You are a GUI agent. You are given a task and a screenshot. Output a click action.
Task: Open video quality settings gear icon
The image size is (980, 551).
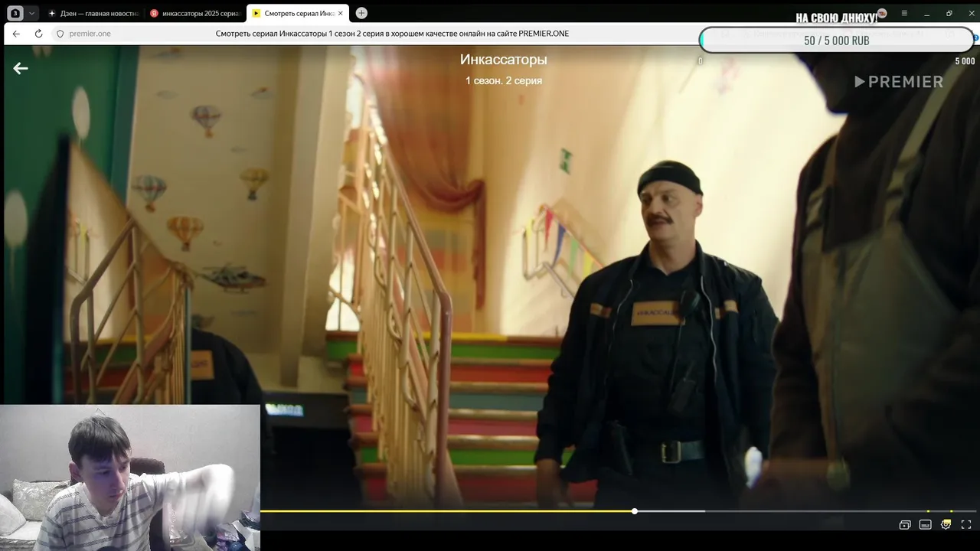[x=946, y=524]
